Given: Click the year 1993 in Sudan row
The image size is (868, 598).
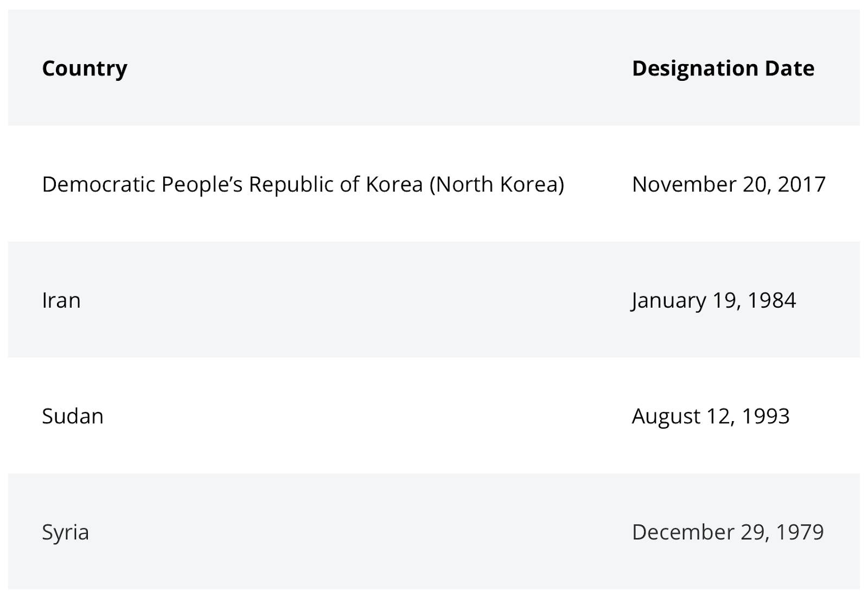Looking at the screenshot, I should point(765,416).
